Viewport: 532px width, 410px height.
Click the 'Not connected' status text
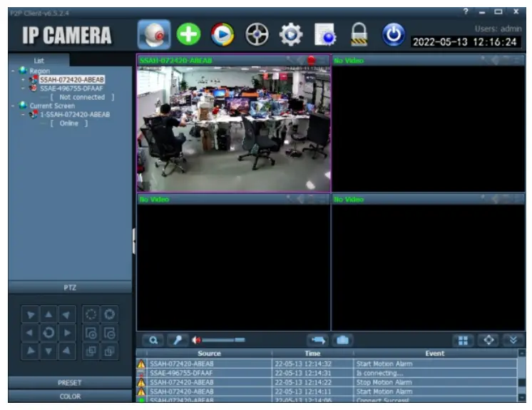click(x=82, y=97)
